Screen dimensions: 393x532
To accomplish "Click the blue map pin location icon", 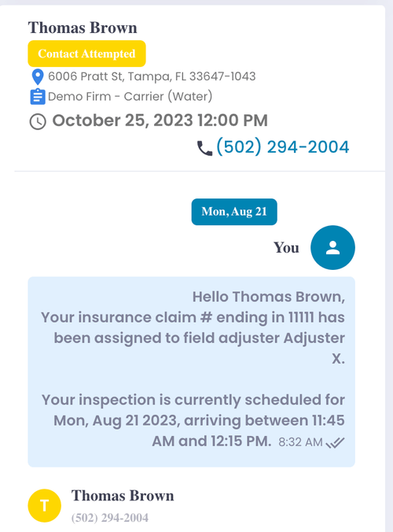I will click(x=38, y=76).
